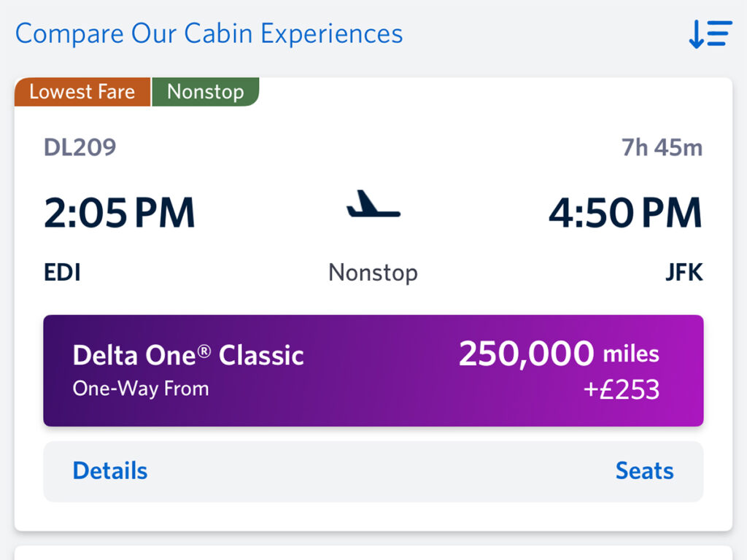The image size is (747, 560).
Task: Click the 250,000 miles price
Action: [560, 353]
